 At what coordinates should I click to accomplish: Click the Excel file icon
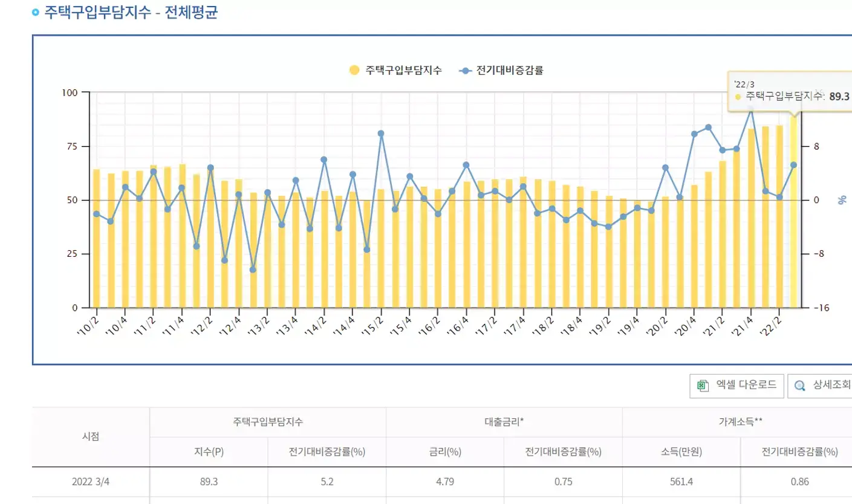[703, 386]
